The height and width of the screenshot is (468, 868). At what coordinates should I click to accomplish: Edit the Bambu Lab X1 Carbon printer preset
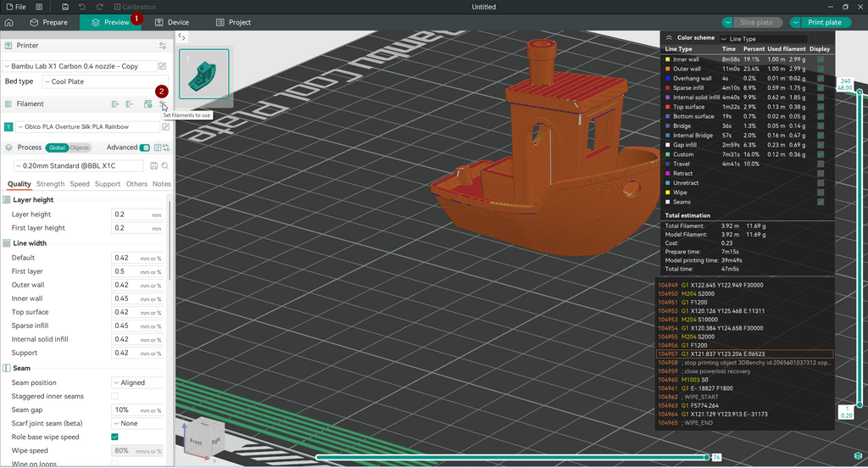coord(162,66)
